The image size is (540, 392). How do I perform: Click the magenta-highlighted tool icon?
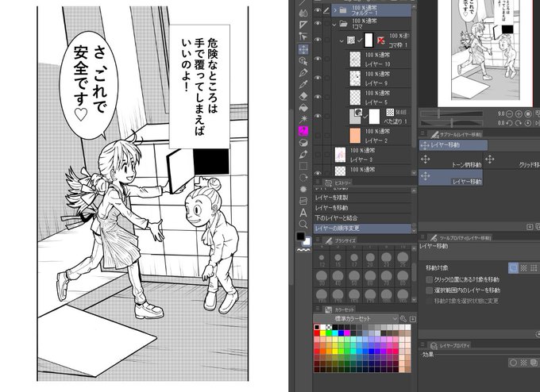[x=303, y=131]
